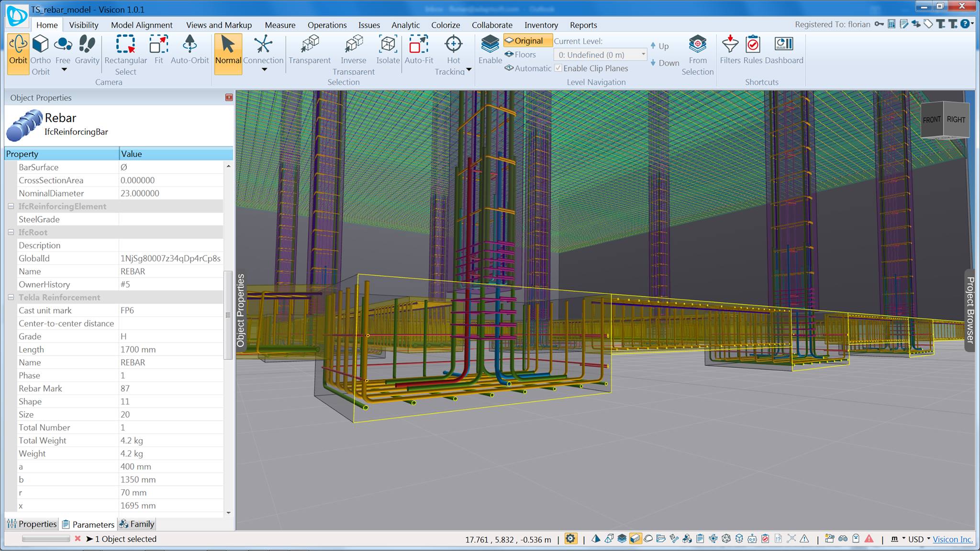Screen dimensions: 980x551
Task: Choose the Gravity camera mode
Action: [x=87, y=50]
